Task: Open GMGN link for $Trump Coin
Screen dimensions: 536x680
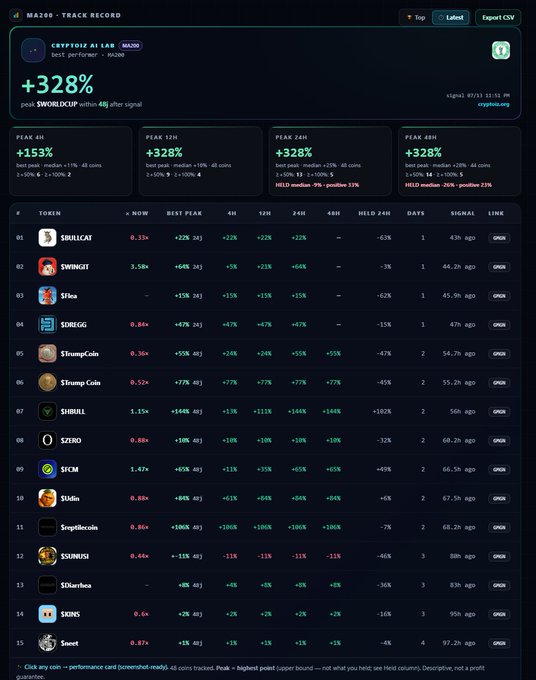Action: tap(499, 382)
